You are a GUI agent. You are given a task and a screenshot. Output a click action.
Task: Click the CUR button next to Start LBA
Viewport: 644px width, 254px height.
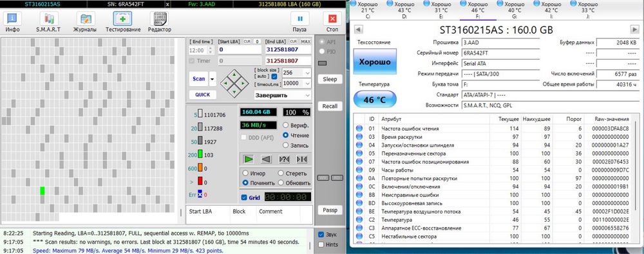pos(247,41)
